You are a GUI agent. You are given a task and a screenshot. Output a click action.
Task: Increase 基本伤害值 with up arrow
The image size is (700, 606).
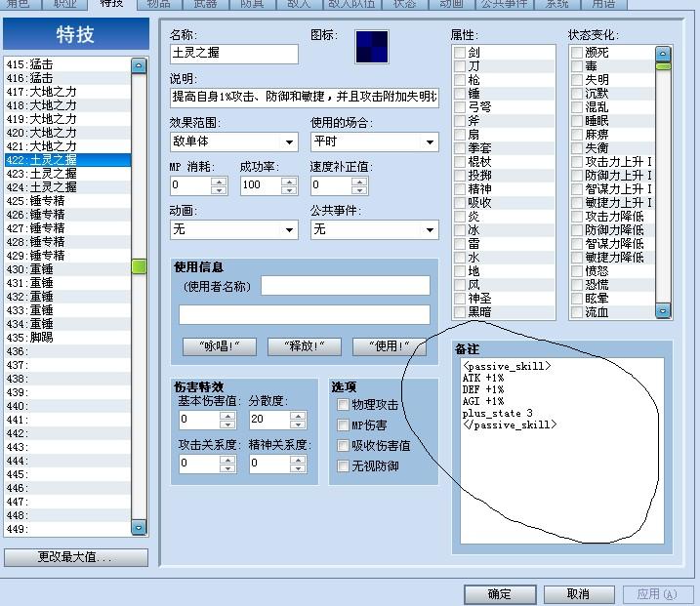tap(227, 416)
